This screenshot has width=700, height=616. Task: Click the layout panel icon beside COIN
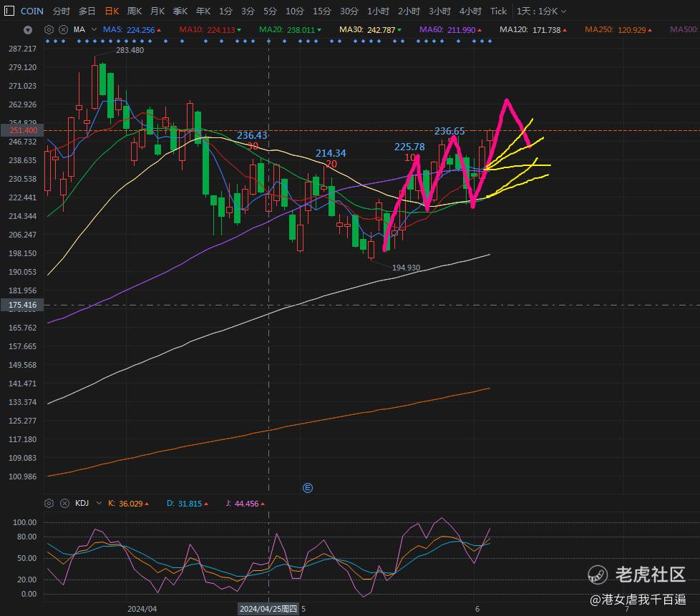(x=9, y=11)
